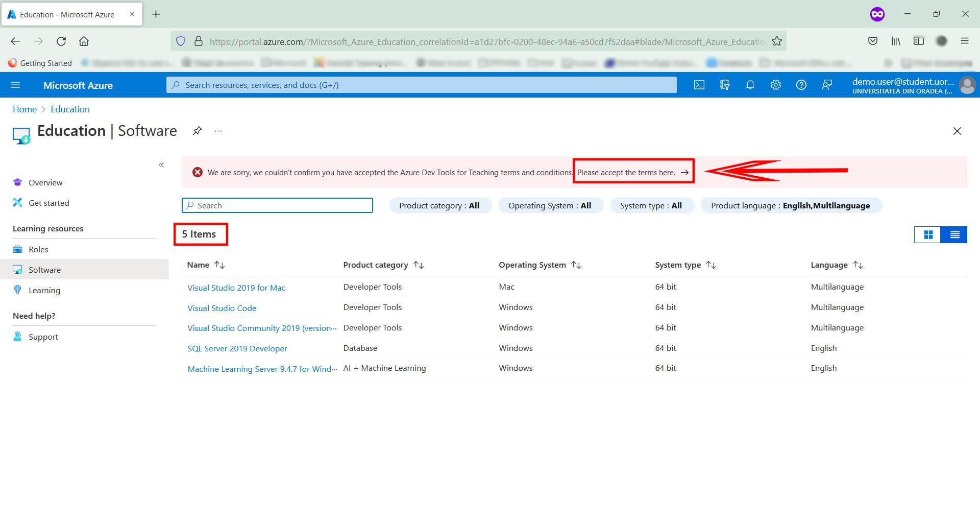Click tracking protection shield icon
The height and width of the screenshot is (522, 980).
[x=181, y=41]
